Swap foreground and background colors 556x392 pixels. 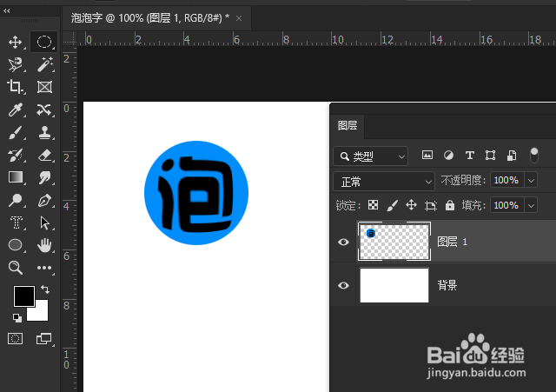45,289
